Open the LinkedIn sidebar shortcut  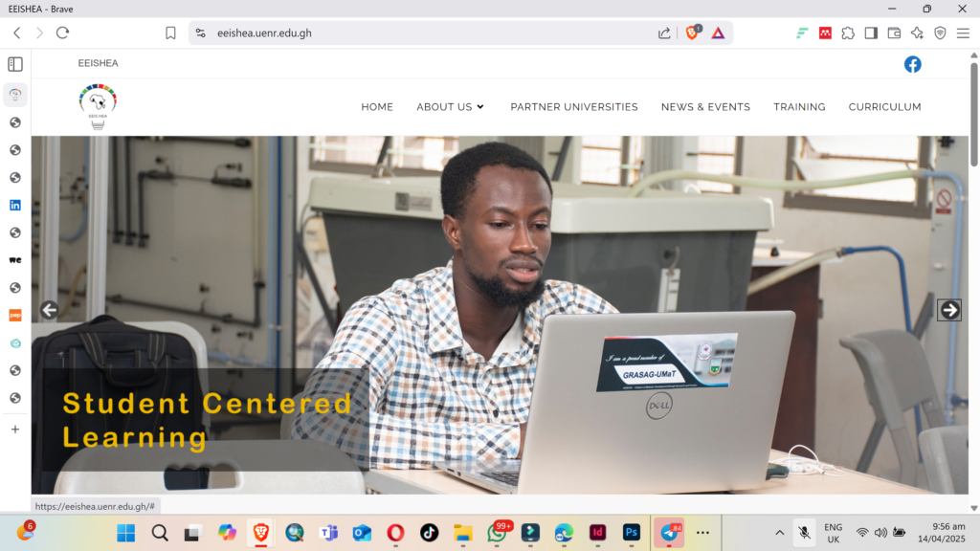[x=15, y=205]
